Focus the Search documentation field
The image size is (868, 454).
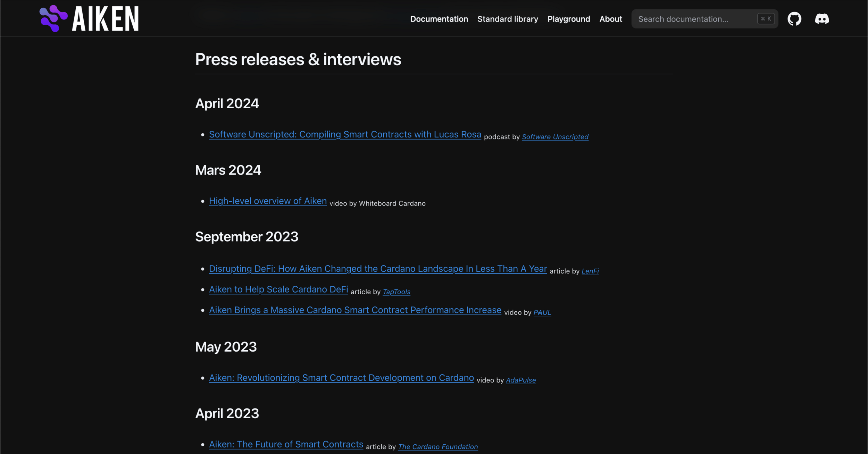696,19
